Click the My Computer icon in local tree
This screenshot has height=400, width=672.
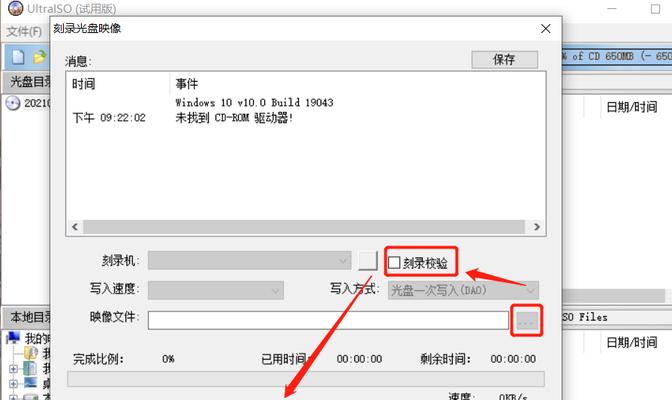point(13,338)
